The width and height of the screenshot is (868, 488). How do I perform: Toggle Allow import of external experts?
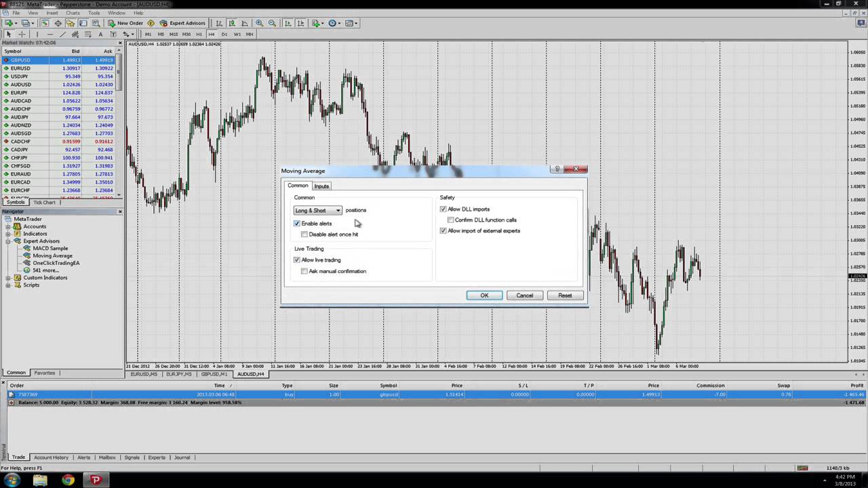click(x=443, y=231)
